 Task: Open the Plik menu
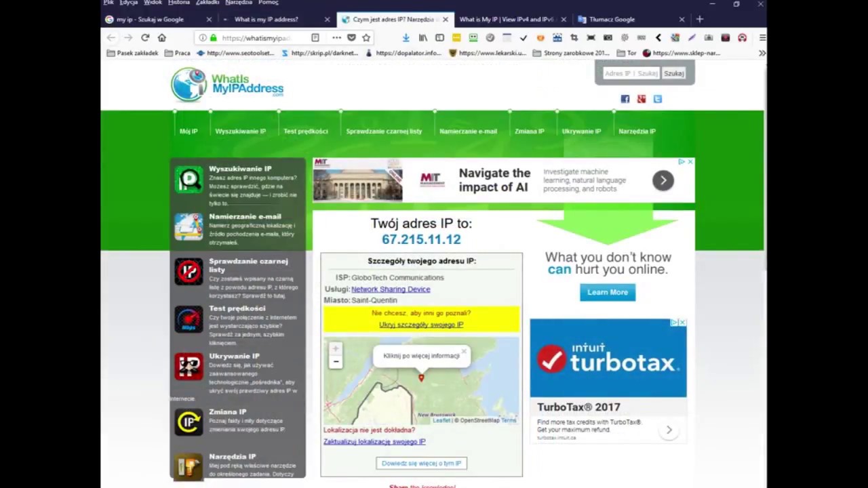coord(108,3)
